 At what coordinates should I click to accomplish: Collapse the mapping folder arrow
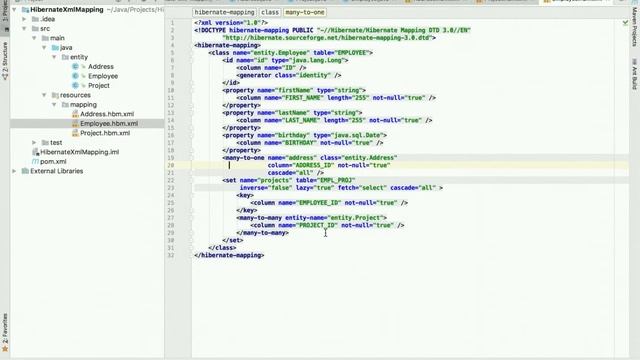point(54,104)
